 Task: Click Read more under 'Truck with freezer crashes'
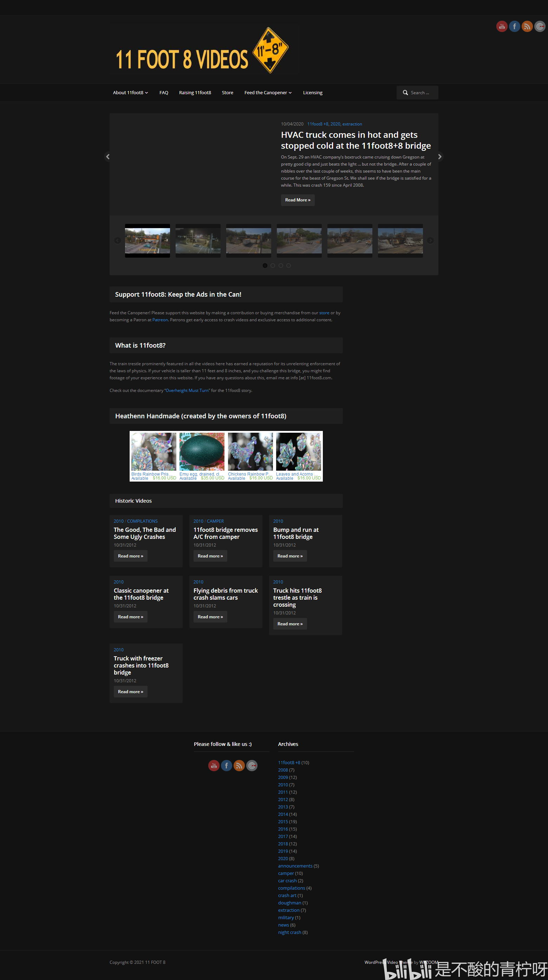(130, 692)
